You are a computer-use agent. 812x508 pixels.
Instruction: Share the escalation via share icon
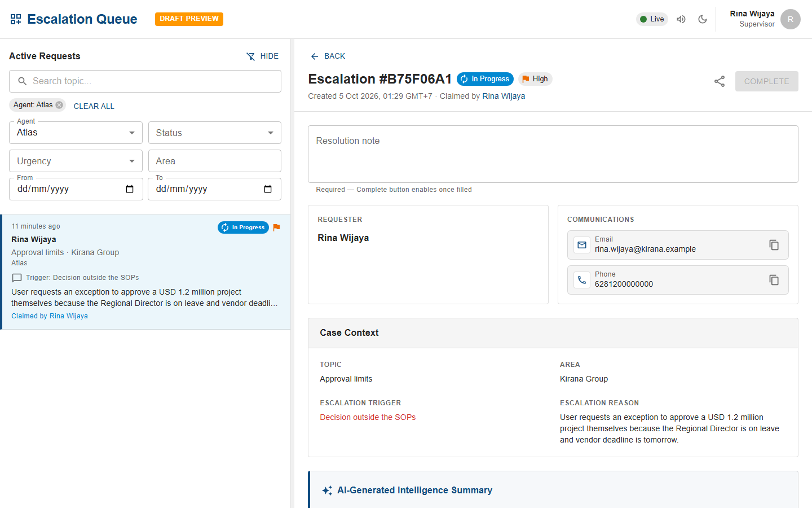[x=720, y=81]
